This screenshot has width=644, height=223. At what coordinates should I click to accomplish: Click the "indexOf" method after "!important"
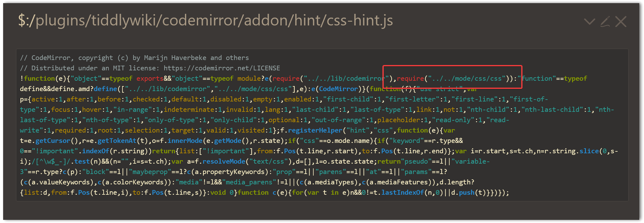95,151
